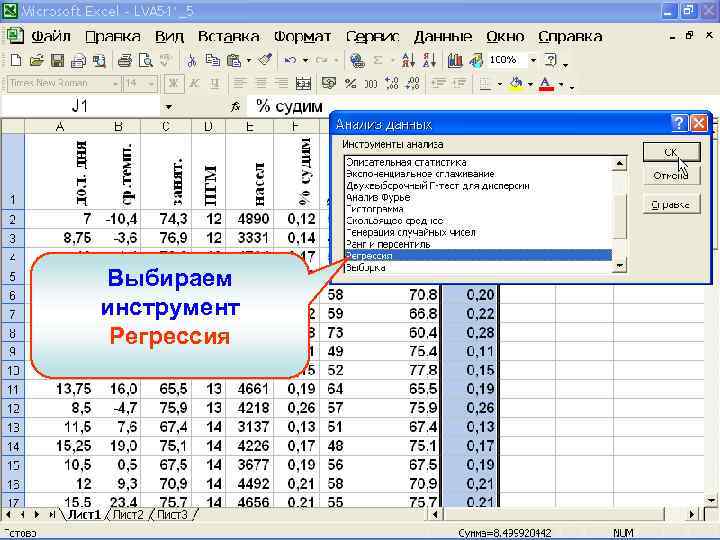
Task: Click Merge and Center icon
Action: point(303,84)
